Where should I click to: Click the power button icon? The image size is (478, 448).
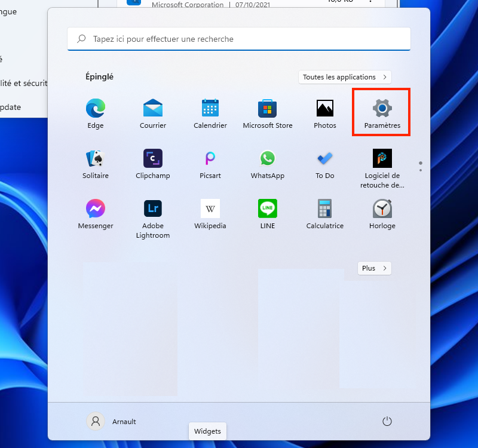click(387, 421)
